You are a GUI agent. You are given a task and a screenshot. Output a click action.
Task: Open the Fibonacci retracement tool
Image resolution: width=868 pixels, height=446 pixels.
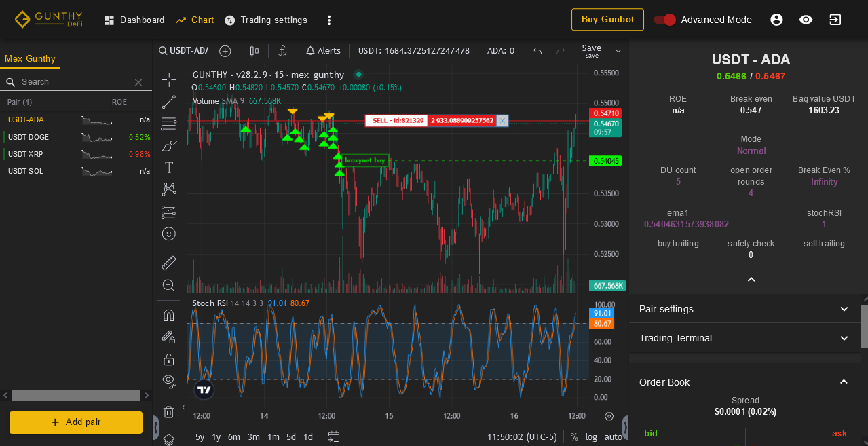click(x=169, y=124)
